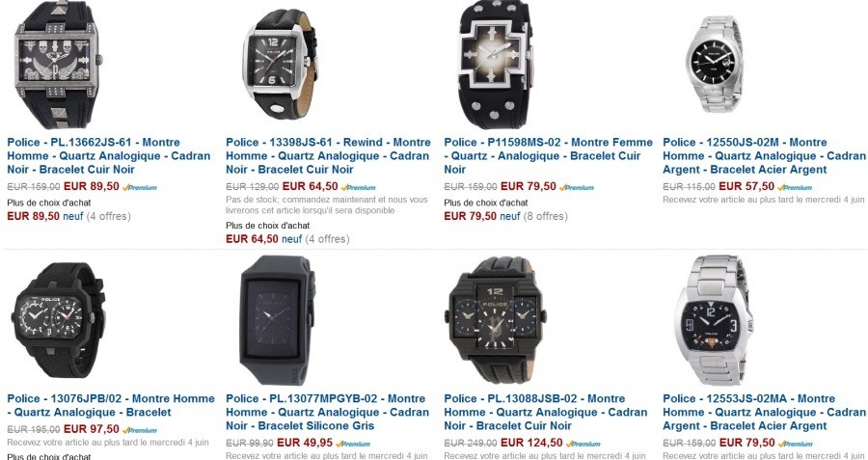This screenshot has height=460, width=868.
Task: Click the EUR 64,50 neuf offers link
Action: (287, 239)
